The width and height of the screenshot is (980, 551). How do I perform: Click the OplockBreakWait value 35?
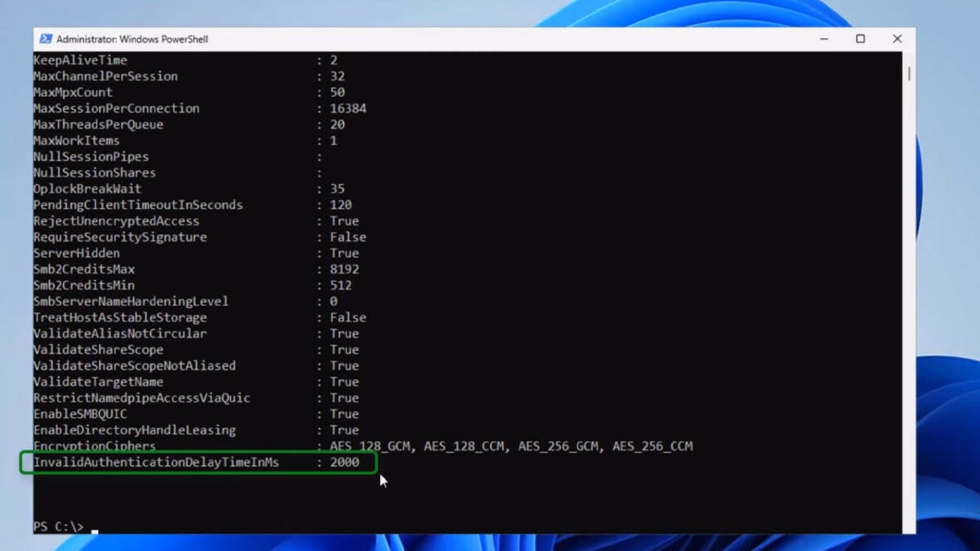click(x=336, y=189)
